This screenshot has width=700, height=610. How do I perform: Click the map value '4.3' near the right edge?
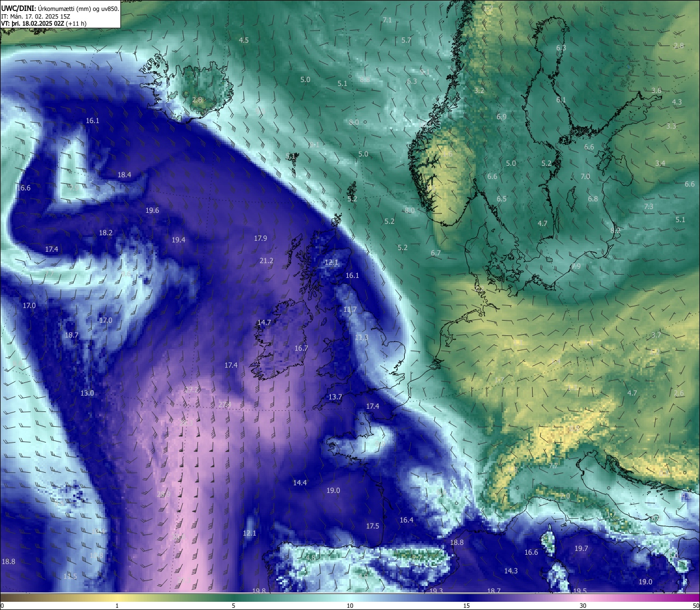(677, 102)
